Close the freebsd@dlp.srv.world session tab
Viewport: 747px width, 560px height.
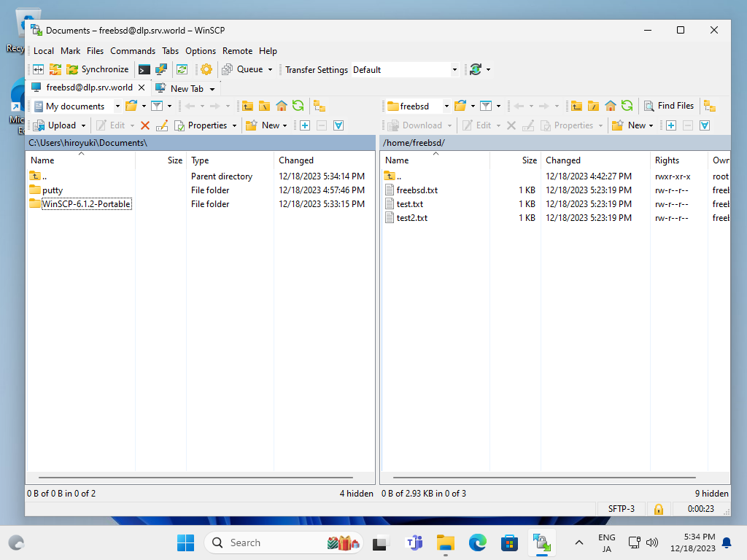click(x=142, y=87)
